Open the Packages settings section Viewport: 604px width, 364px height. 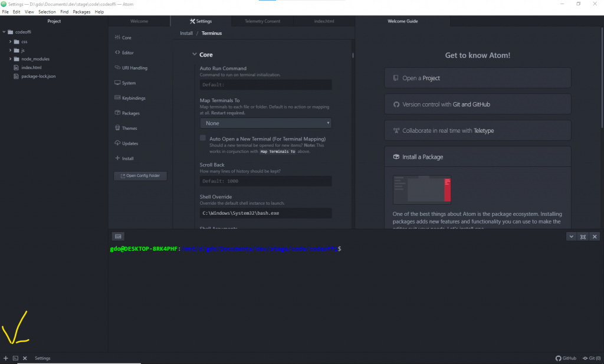tap(127, 113)
